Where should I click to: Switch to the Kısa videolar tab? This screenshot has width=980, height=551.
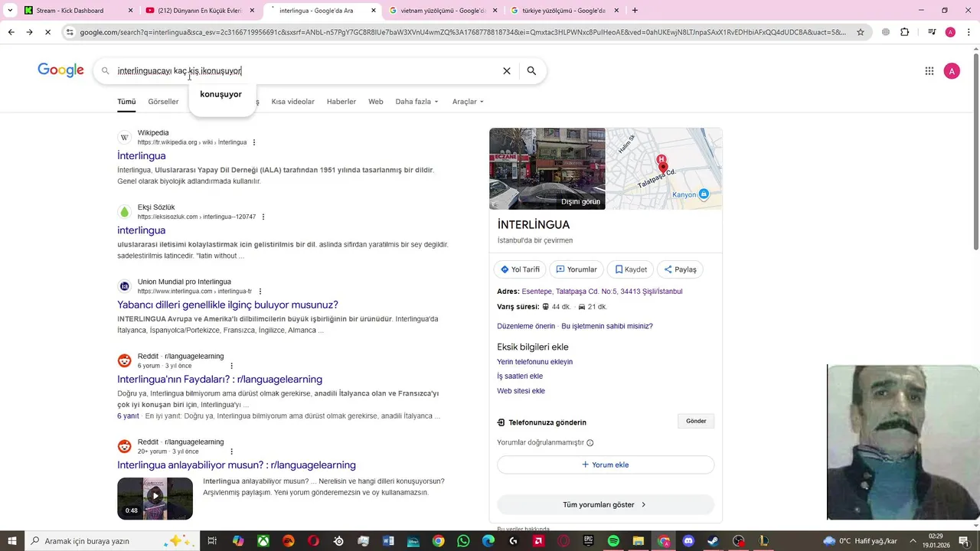(292, 102)
